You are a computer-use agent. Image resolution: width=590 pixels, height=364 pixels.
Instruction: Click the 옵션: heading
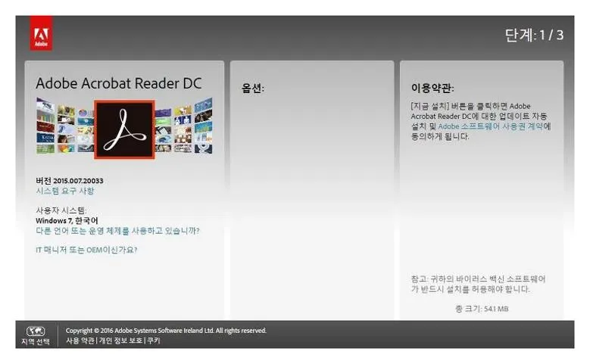pos(253,89)
